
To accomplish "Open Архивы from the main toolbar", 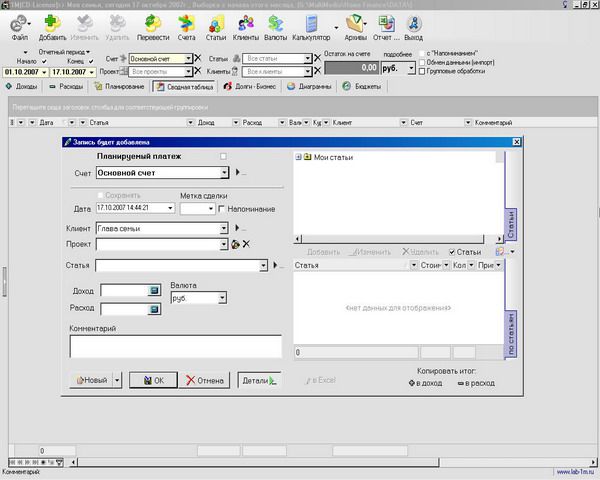I will pos(354,25).
